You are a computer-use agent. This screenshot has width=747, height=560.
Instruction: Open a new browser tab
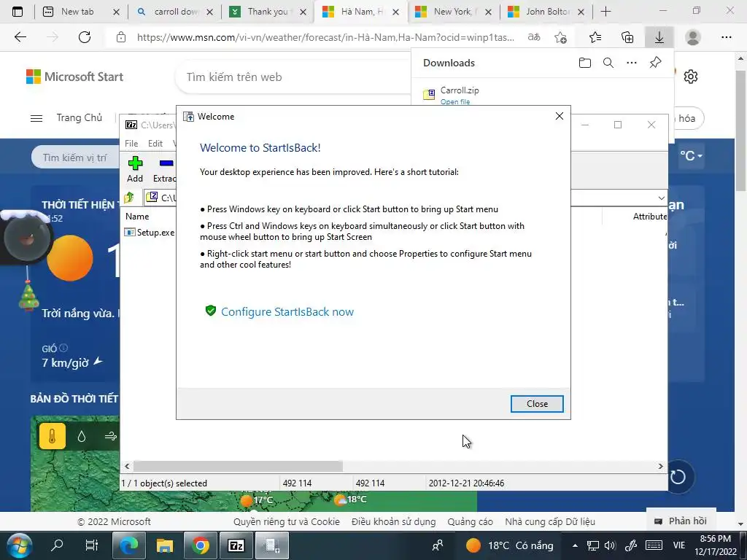(605, 12)
